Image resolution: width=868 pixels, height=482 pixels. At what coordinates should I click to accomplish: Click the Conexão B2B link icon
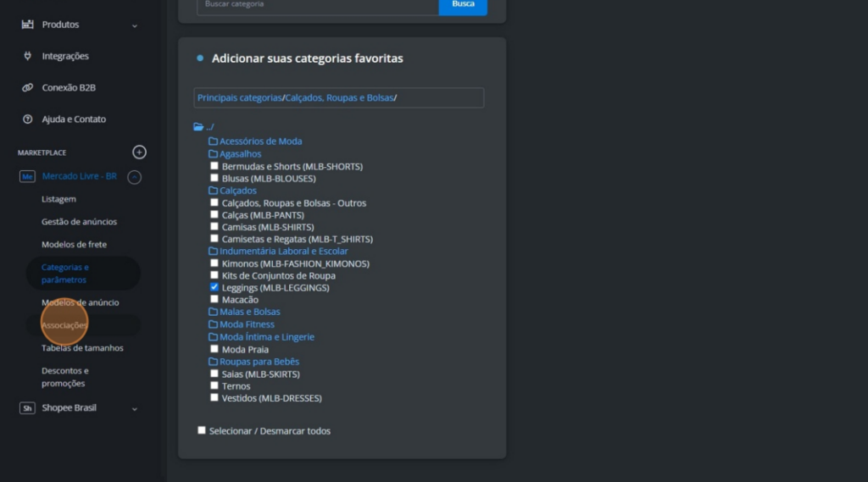click(x=28, y=87)
